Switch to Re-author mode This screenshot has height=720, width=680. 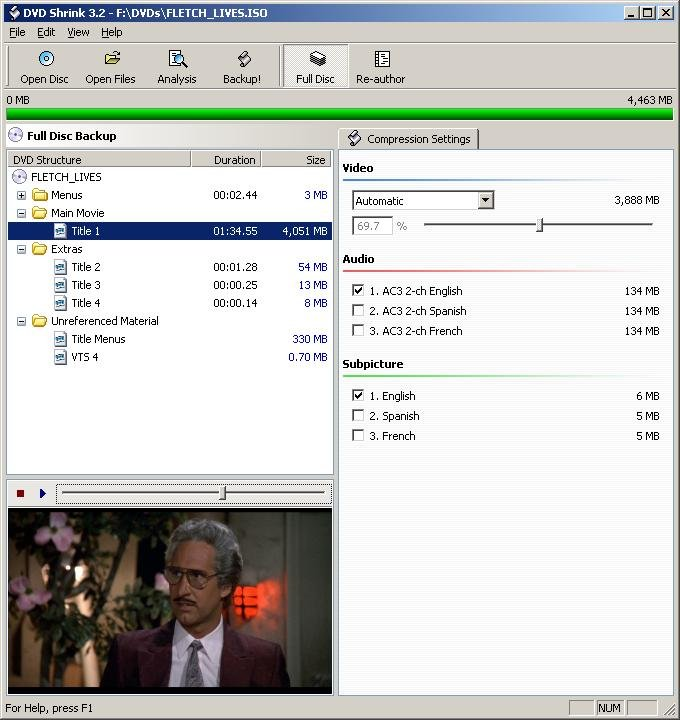[381, 60]
